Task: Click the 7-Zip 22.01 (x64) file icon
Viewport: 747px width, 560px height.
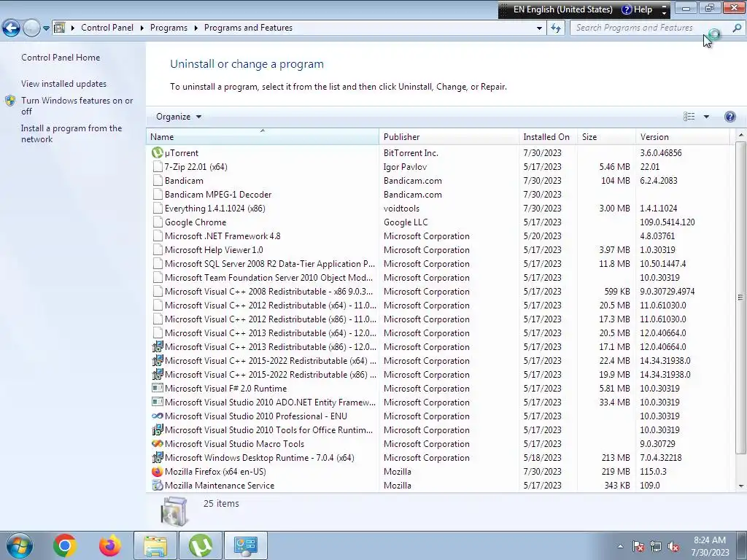Action: (158, 167)
